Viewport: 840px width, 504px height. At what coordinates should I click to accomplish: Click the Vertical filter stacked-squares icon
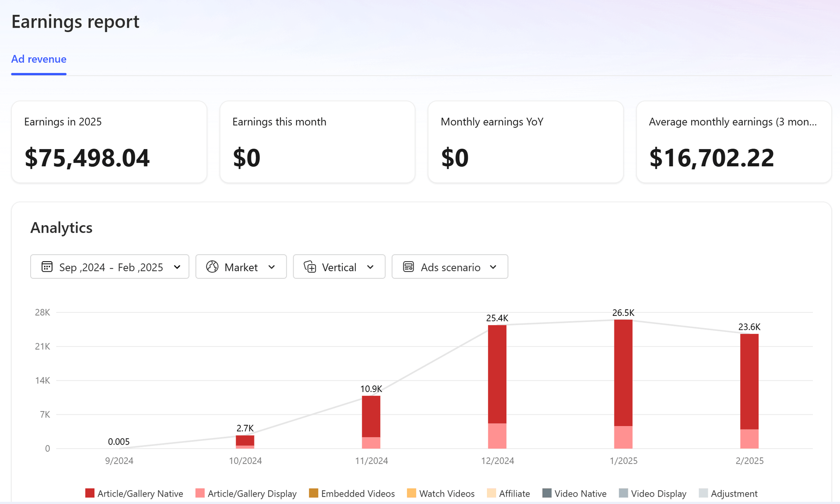[310, 266]
